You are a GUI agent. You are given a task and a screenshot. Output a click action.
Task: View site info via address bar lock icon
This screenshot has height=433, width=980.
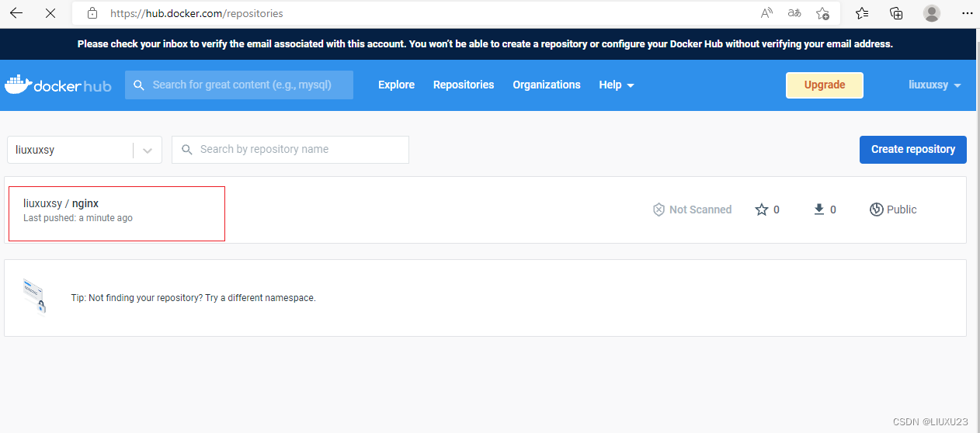92,13
